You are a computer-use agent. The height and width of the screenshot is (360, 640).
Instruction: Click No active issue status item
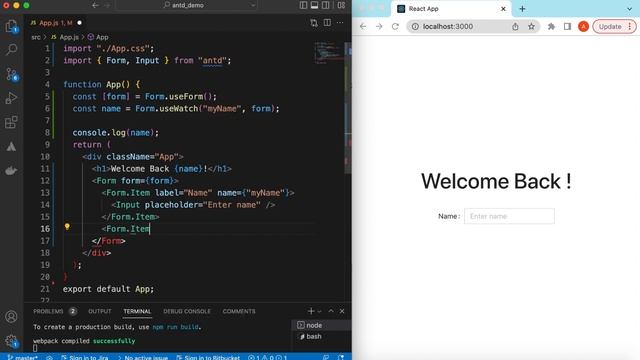142,357
